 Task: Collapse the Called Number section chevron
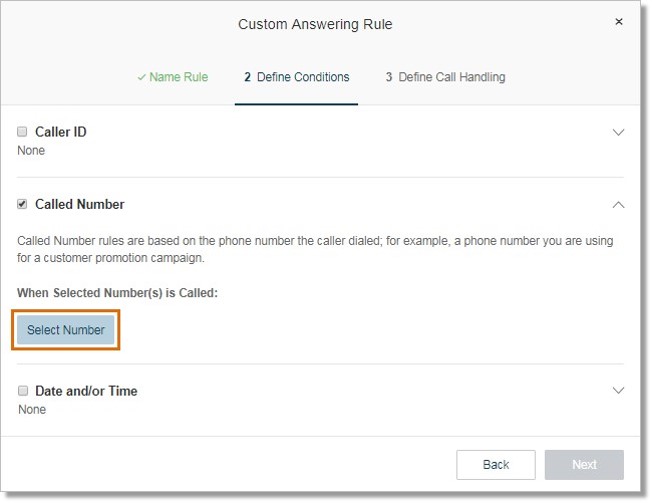coord(618,205)
